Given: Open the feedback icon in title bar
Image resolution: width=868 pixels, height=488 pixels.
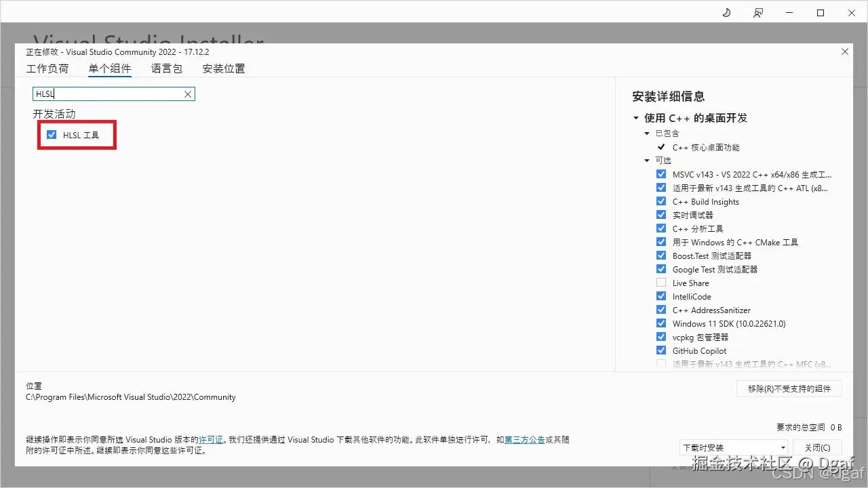Looking at the screenshot, I should coord(758,12).
